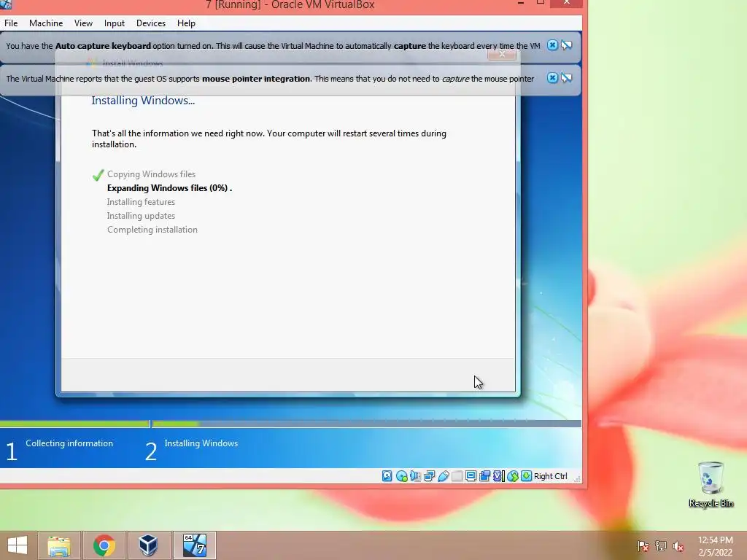Suppress future mouse pointer integration messages
Viewport: 747px width, 560px height.
point(566,78)
